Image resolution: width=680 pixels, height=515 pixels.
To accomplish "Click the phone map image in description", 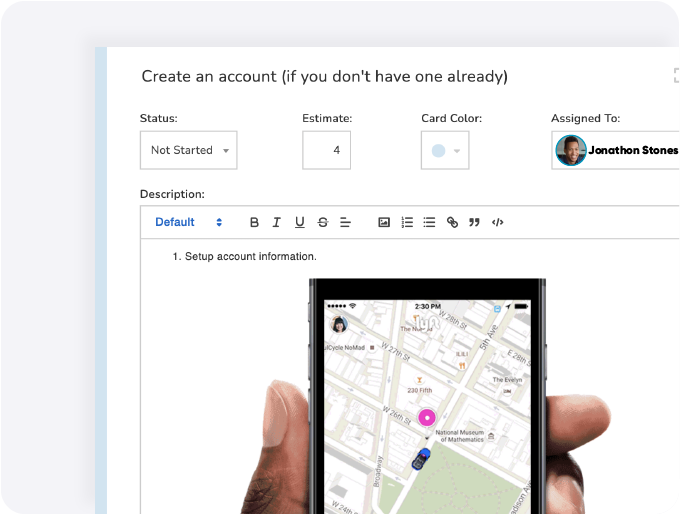I will click(x=427, y=396).
